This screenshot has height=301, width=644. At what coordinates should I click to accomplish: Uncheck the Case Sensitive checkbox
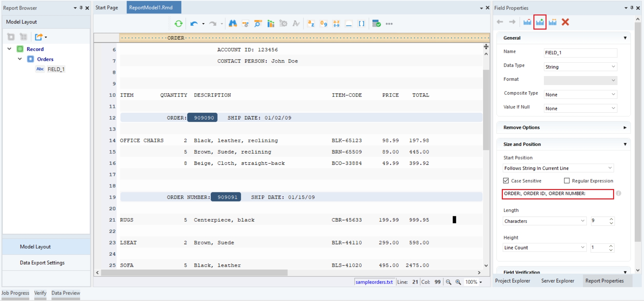506,181
